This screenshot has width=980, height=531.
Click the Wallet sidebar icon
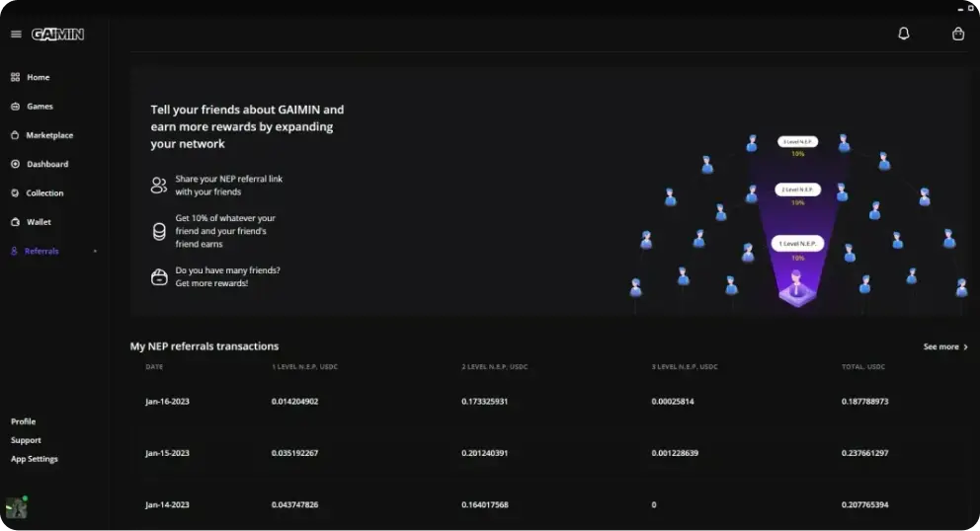pos(16,222)
